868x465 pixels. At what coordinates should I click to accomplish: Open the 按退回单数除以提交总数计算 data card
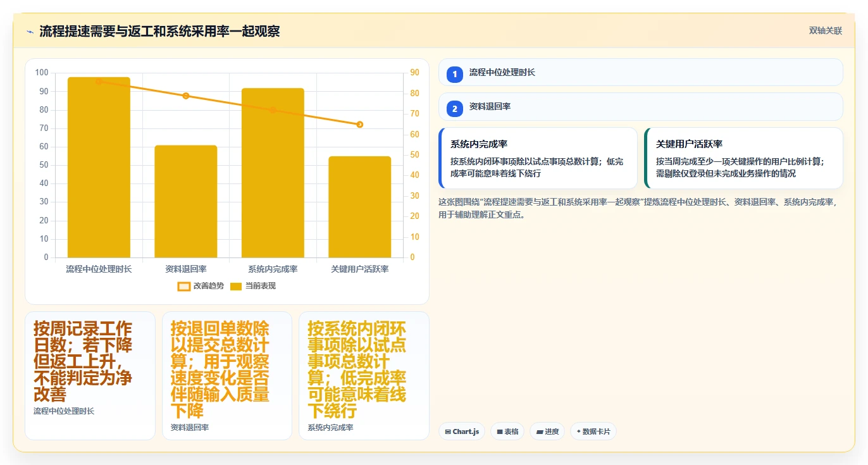click(x=227, y=376)
